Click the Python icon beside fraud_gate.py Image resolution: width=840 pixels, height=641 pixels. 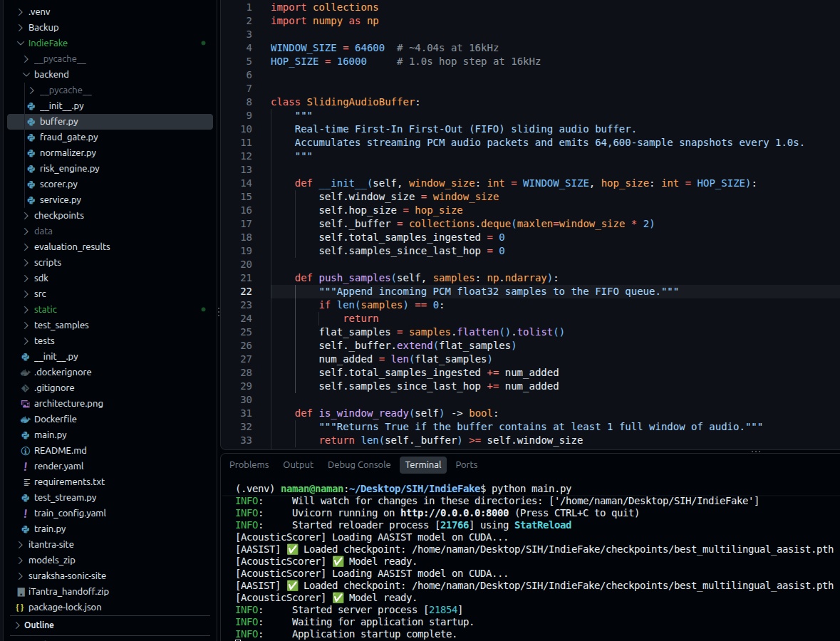tap(31, 137)
